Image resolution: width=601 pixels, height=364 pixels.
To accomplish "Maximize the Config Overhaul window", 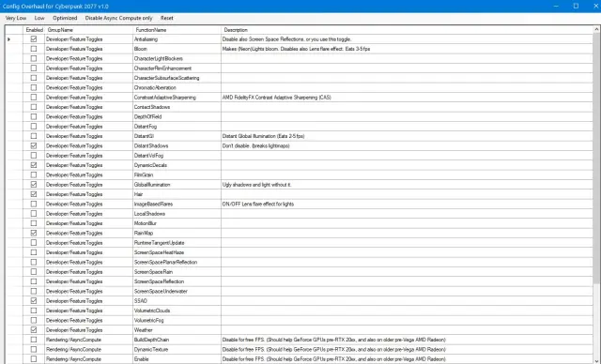I will 576,6.
